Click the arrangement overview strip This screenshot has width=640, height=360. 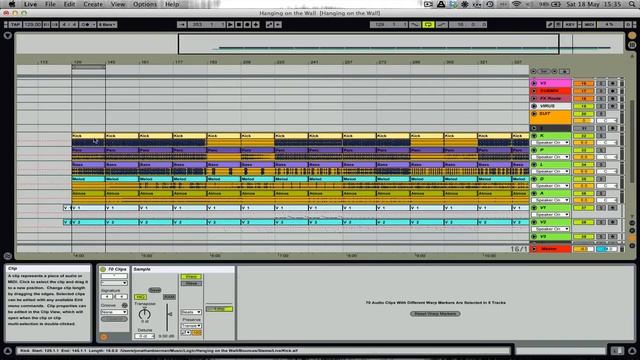(x=320, y=44)
